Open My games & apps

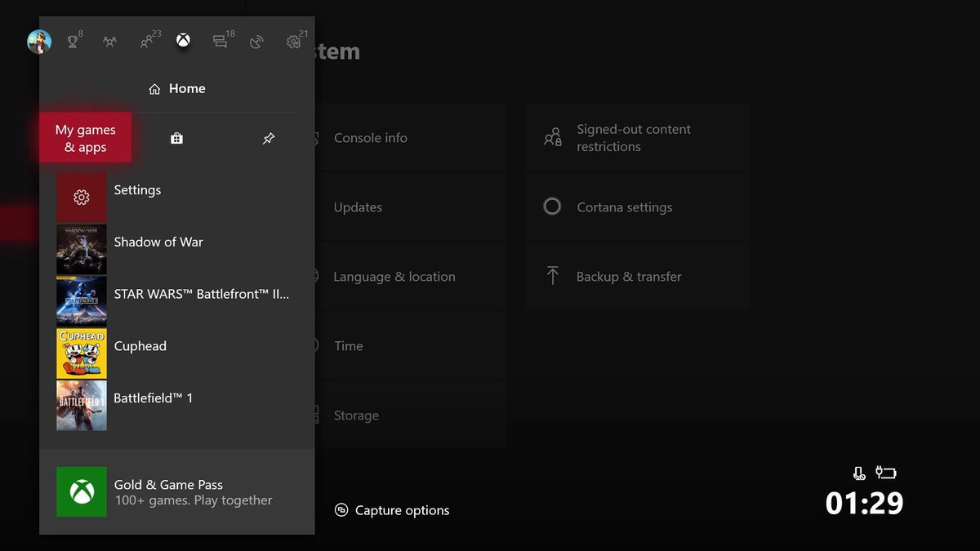coord(84,137)
